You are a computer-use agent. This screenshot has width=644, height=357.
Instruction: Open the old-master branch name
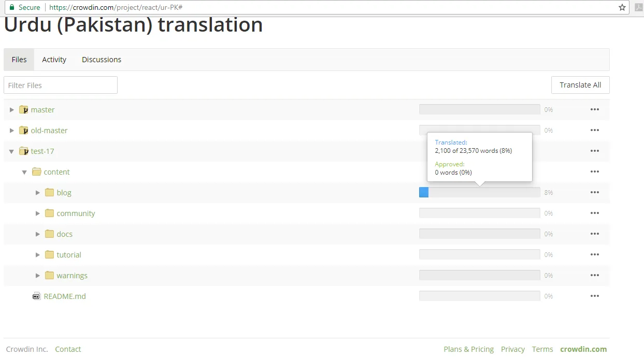[49, 131]
